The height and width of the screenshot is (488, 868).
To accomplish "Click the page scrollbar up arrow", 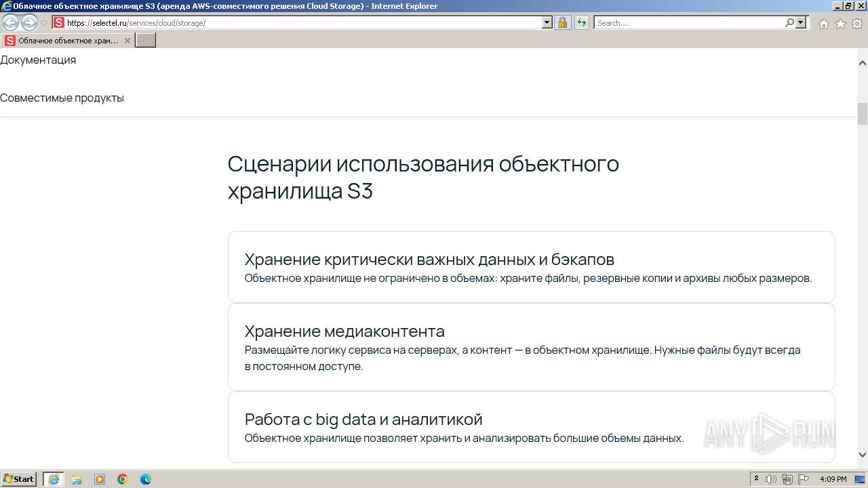I will [863, 63].
